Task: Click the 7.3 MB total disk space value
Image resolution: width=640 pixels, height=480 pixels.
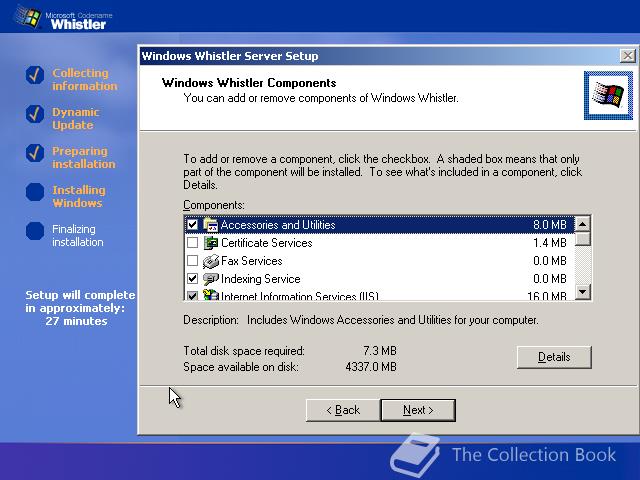Action: click(x=380, y=351)
